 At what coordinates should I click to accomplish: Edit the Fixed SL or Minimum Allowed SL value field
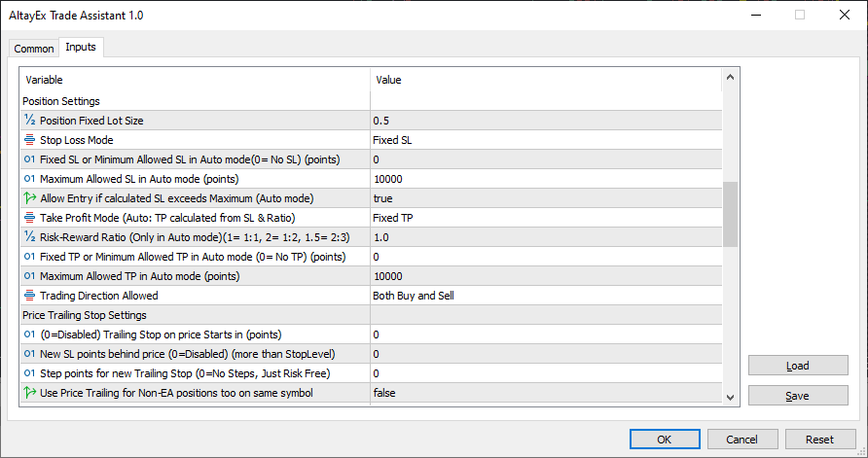546,159
